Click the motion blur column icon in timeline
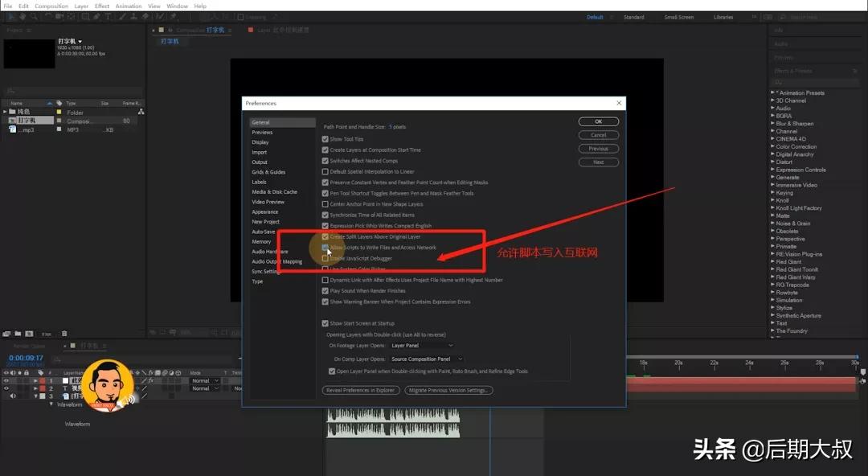This screenshot has width=868, height=476. pos(165,373)
